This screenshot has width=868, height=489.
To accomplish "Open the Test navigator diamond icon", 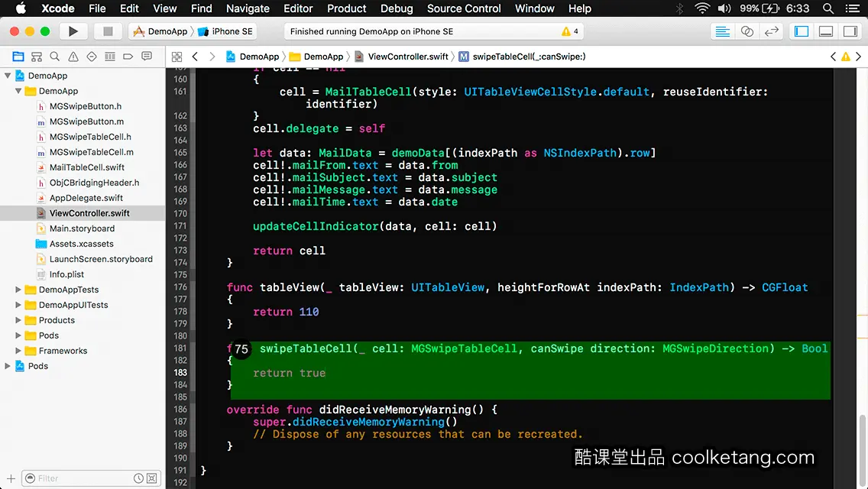I will click(92, 57).
